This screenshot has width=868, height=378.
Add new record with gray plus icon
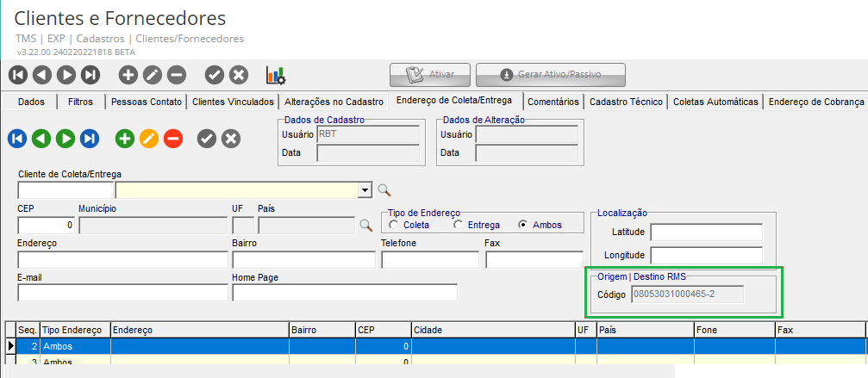(128, 75)
